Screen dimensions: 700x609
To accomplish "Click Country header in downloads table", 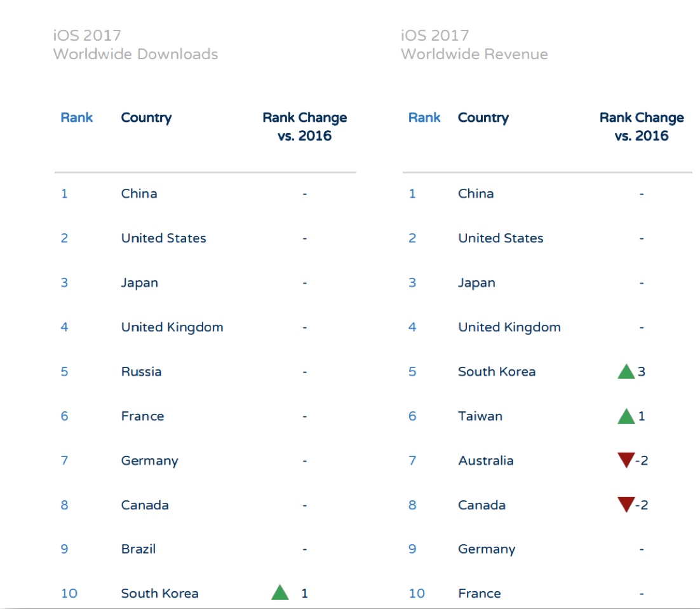I will pyautogui.click(x=146, y=118).
